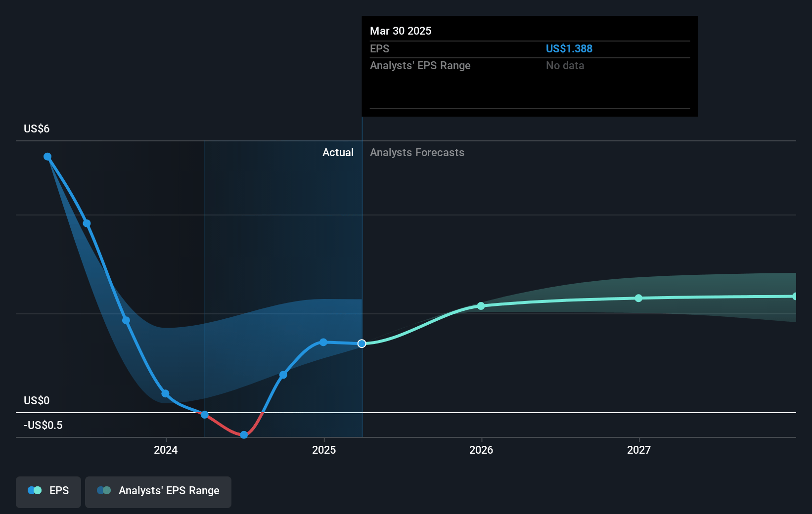812x514 pixels.
Task: Click the '2026' x-axis label
Action: tap(481, 450)
